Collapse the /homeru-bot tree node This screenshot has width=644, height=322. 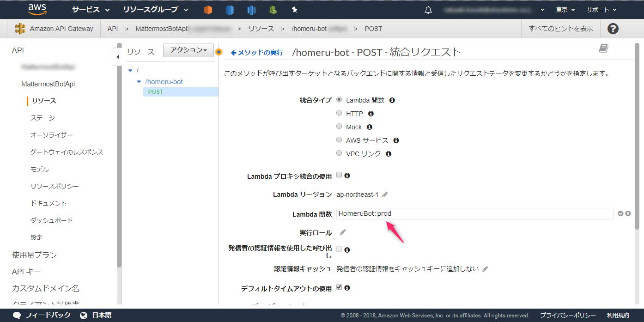coord(139,81)
